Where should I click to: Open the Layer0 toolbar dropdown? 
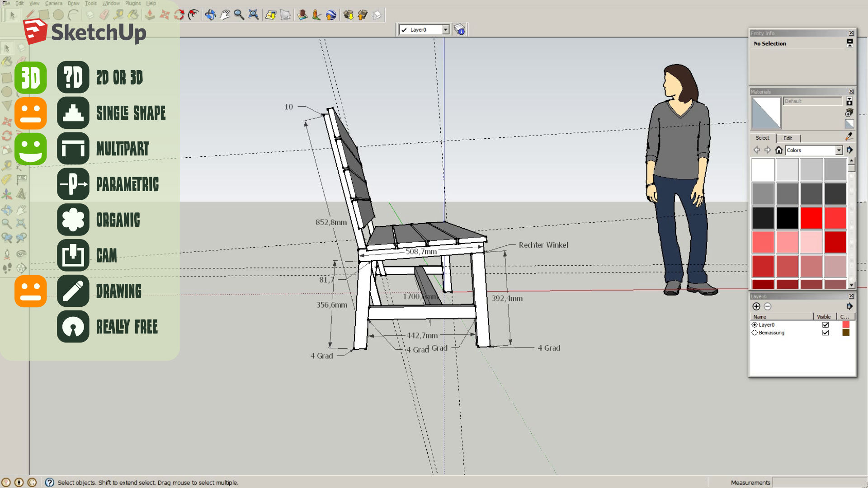pyautogui.click(x=445, y=30)
